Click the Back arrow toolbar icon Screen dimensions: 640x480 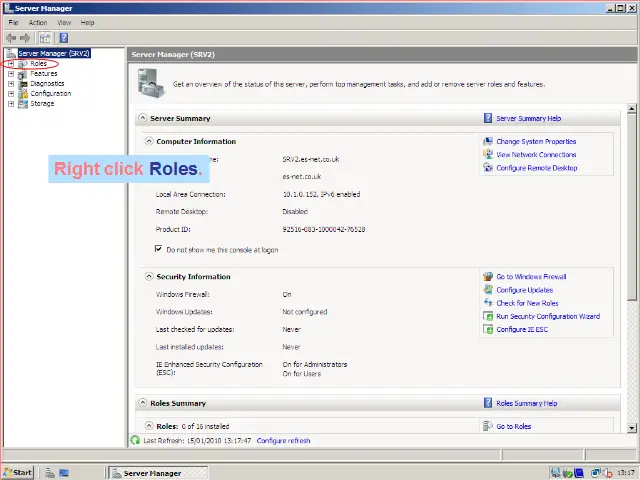(x=11, y=37)
